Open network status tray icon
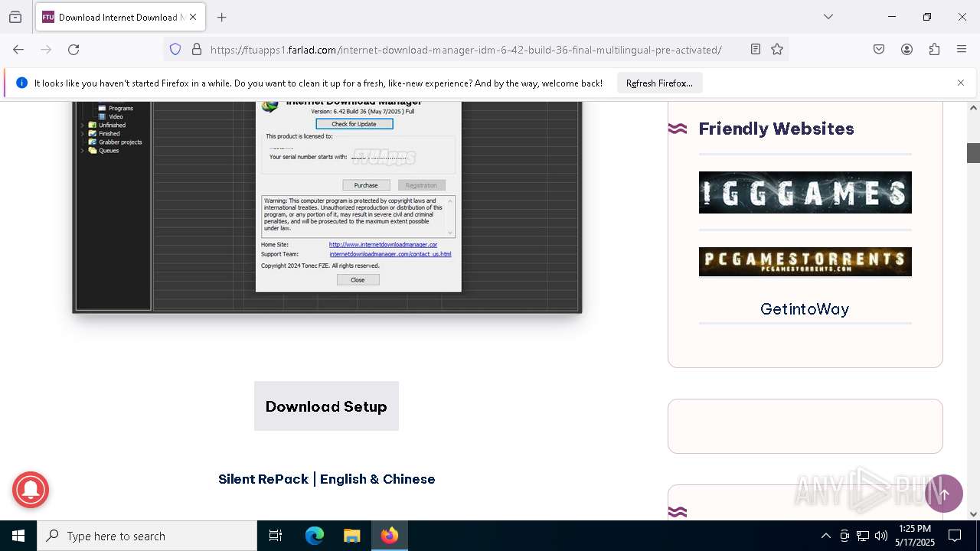The width and height of the screenshot is (980, 551). [863, 536]
